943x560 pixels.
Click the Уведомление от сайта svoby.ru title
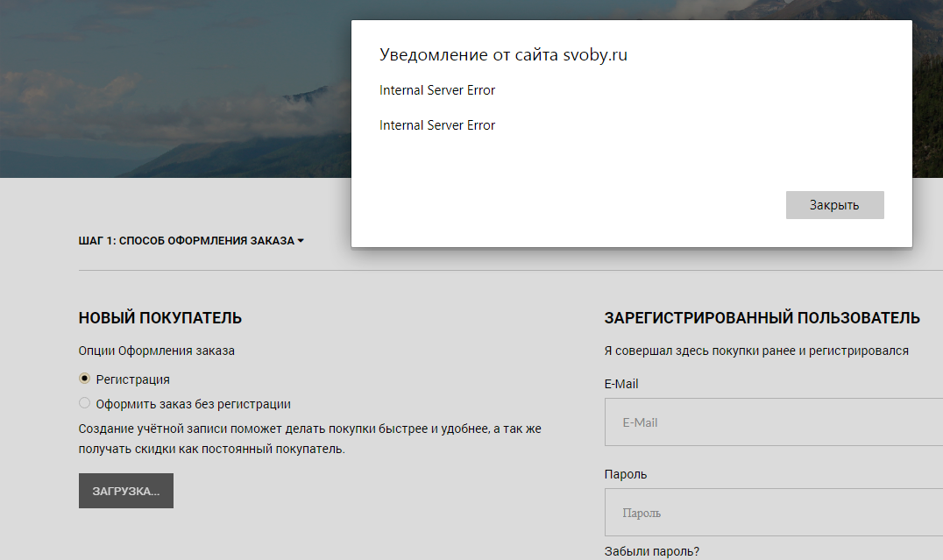pyautogui.click(x=503, y=55)
